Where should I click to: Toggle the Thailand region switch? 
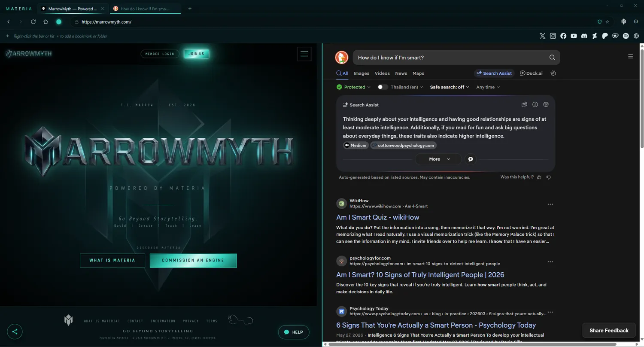383,87
